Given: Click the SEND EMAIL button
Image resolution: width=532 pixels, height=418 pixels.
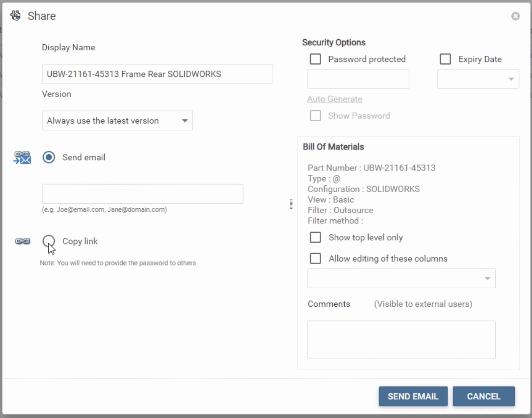Looking at the screenshot, I should (413, 396).
